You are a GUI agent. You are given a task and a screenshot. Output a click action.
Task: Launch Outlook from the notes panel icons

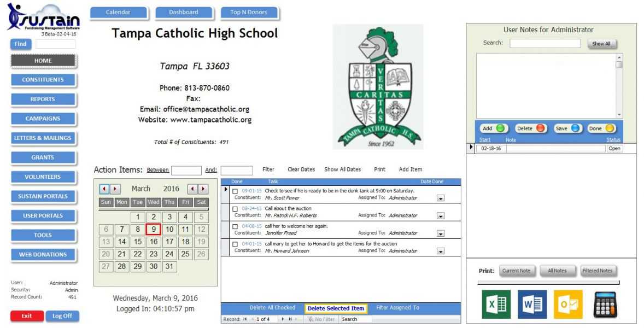tap(567, 304)
